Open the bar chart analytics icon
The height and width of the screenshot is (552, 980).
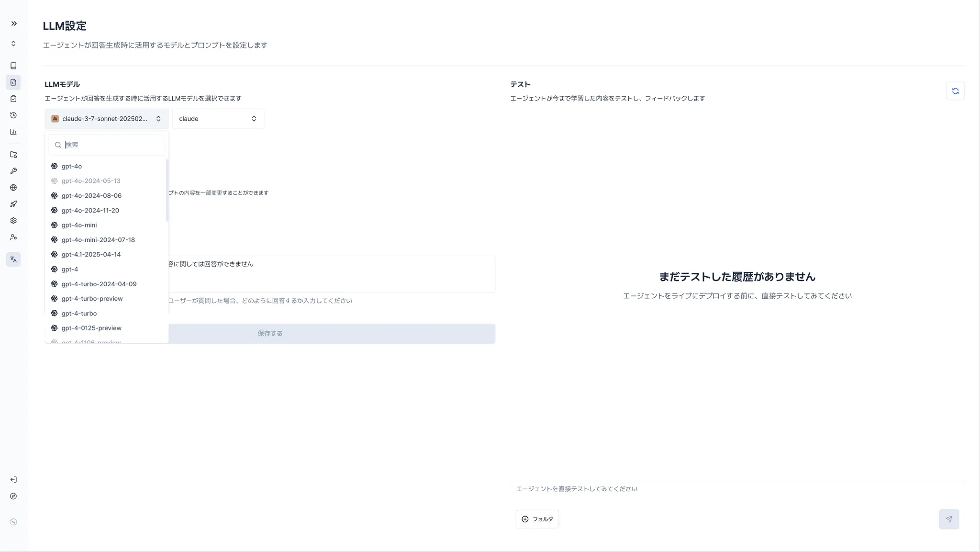13,132
